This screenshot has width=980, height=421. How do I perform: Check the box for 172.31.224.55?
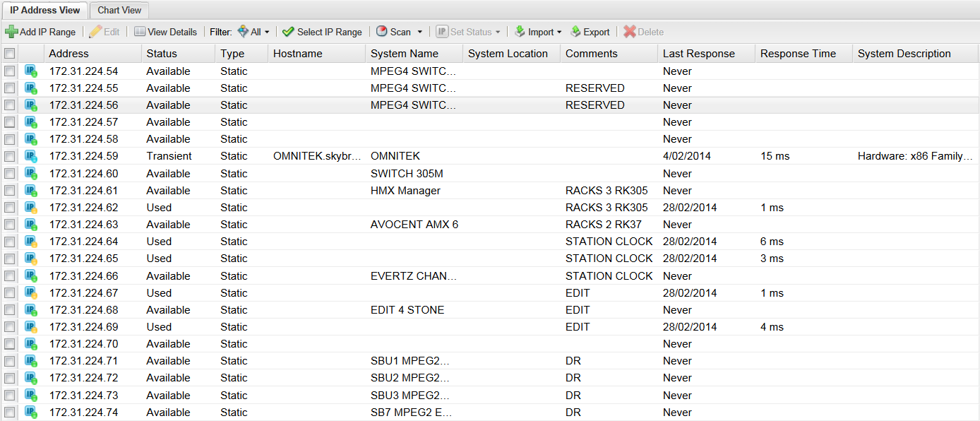[9, 88]
